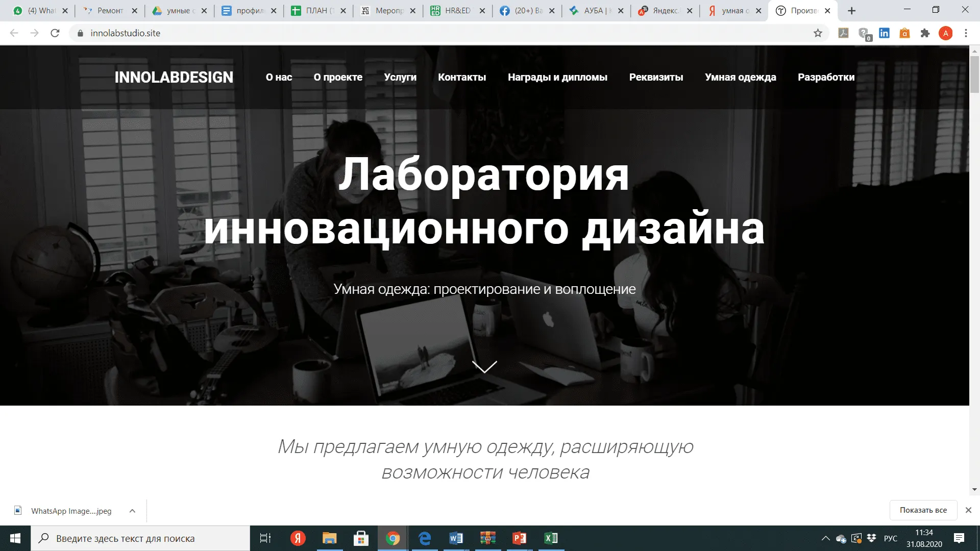Open the Chrome extensions puzzle icon

click(925, 33)
